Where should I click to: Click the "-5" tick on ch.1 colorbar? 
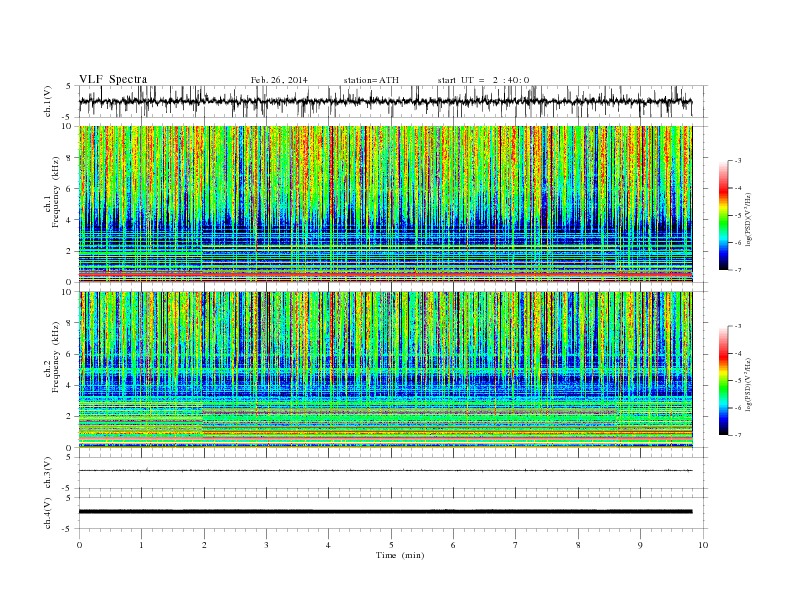pos(738,216)
